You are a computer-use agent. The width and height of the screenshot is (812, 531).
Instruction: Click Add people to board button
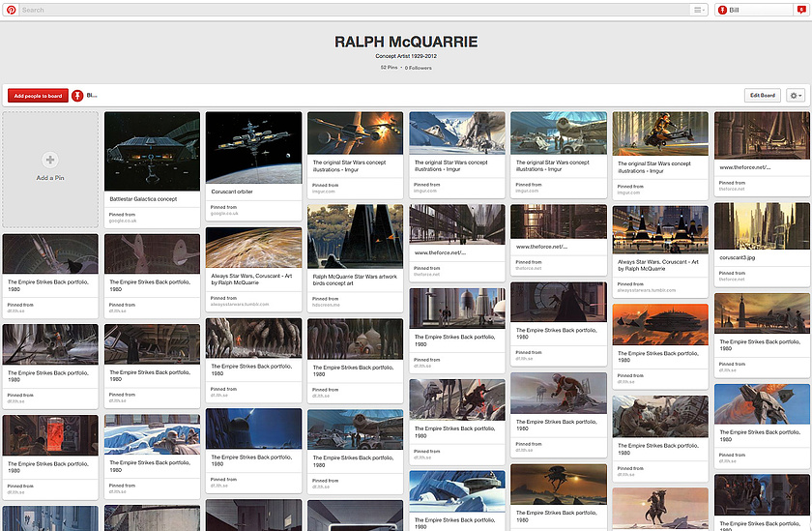(38, 96)
